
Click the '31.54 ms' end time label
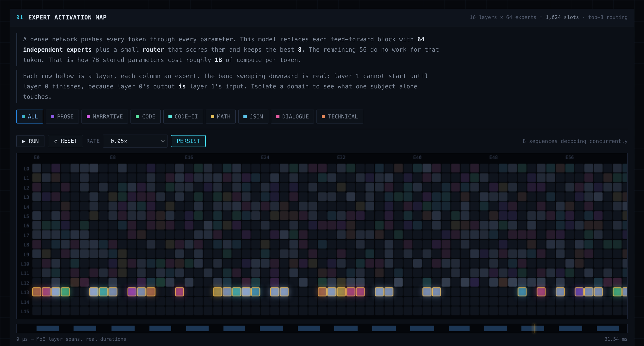click(616, 339)
